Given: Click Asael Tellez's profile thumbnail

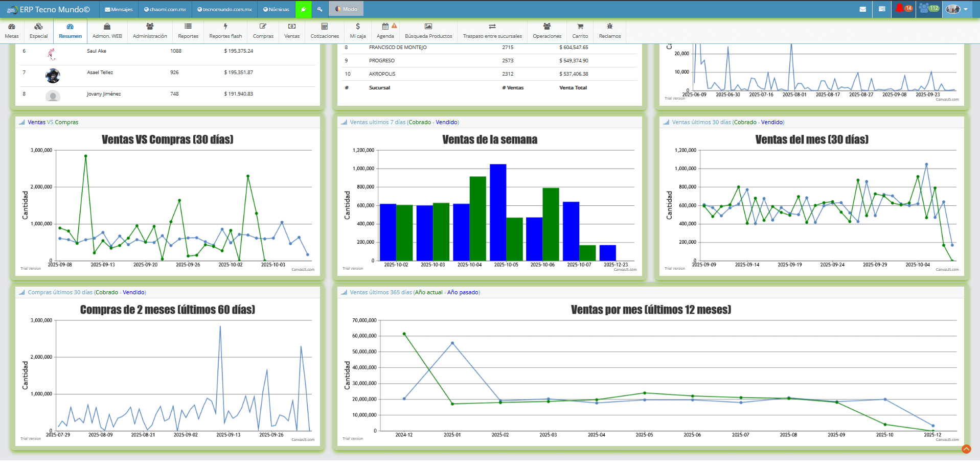Looking at the screenshot, I should 53,76.
